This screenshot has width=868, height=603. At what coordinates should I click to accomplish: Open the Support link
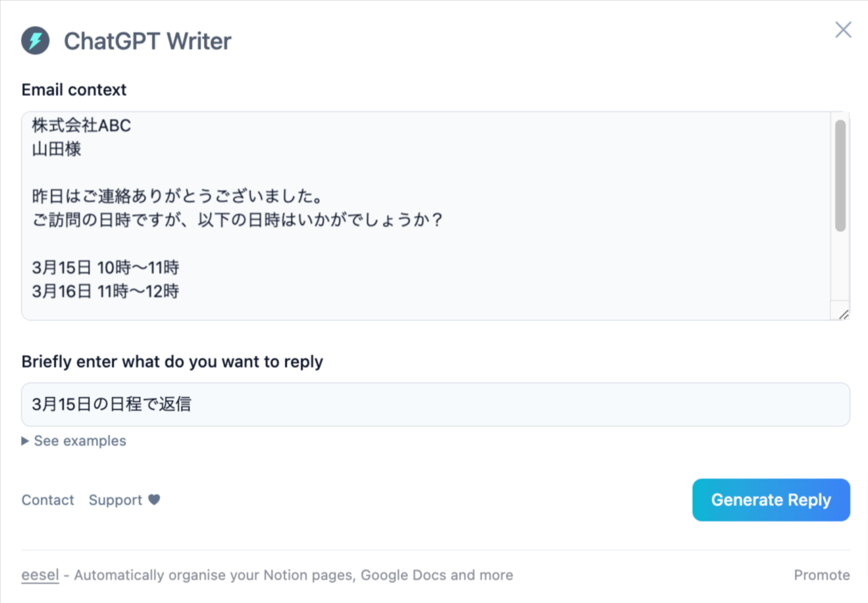coord(115,500)
